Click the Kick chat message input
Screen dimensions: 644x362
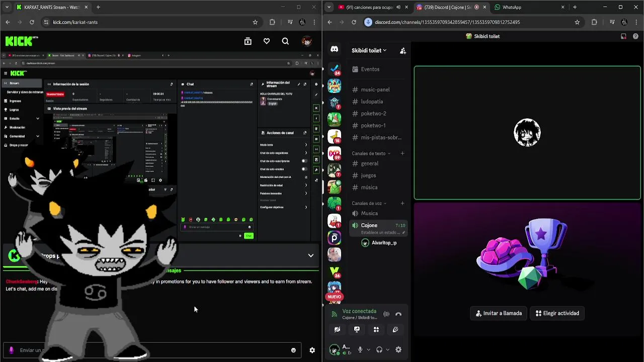[151, 350]
